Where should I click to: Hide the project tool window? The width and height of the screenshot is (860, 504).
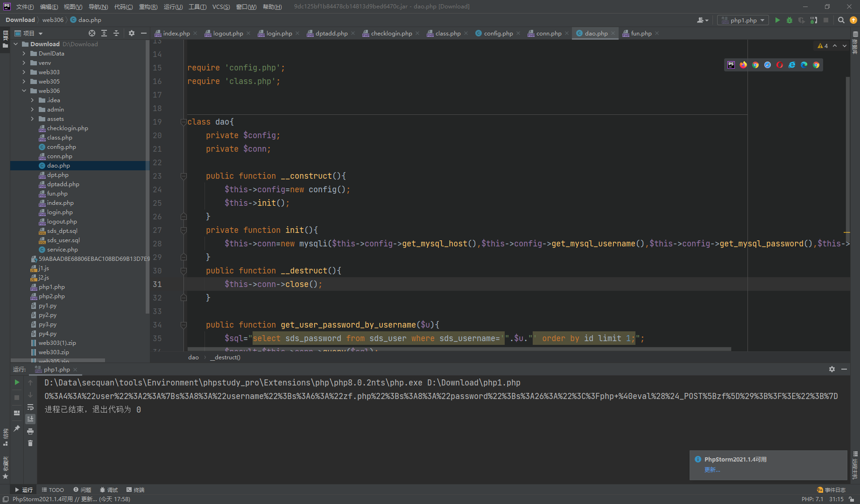pos(144,33)
